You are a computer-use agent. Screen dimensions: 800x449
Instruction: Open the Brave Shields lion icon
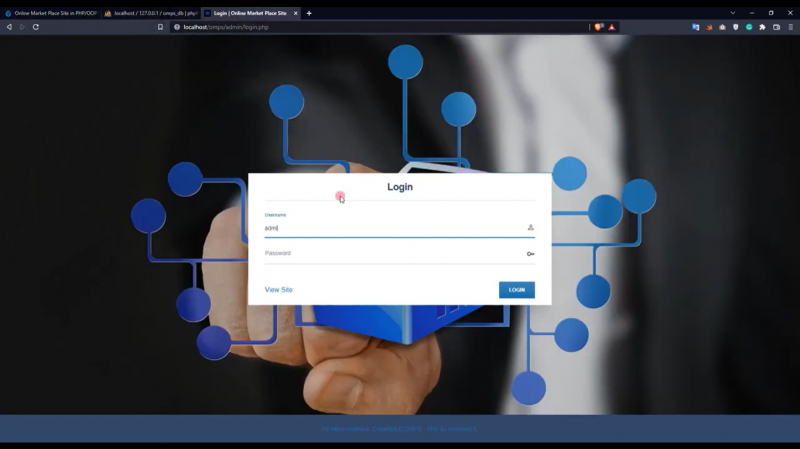click(x=598, y=27)
